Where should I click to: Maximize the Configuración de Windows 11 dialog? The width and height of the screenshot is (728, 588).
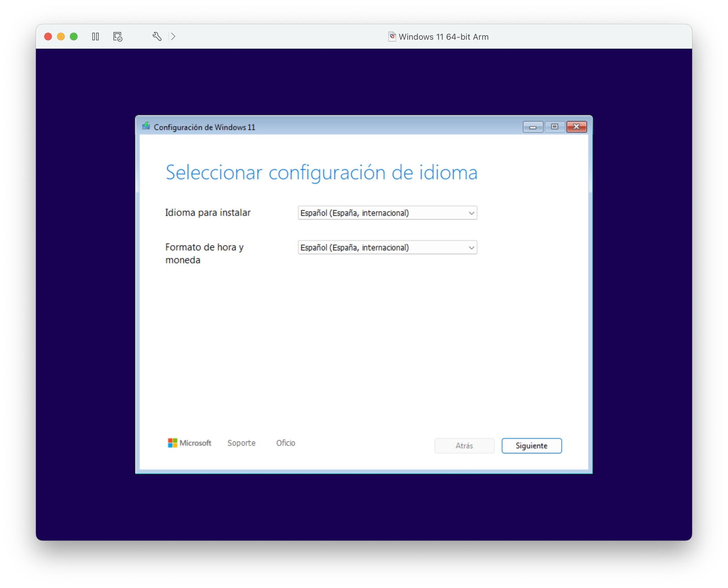click(x=555, y=127)
